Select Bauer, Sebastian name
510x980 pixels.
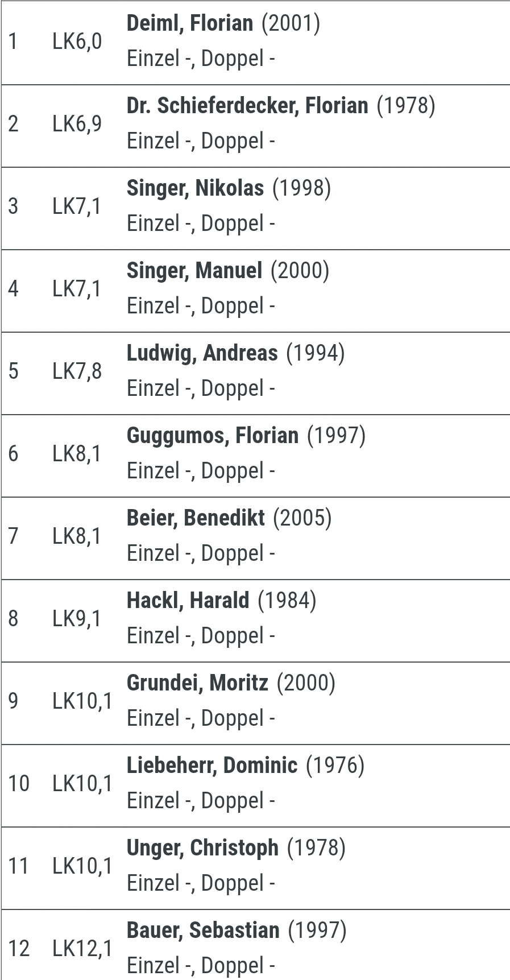pos(203,931)
